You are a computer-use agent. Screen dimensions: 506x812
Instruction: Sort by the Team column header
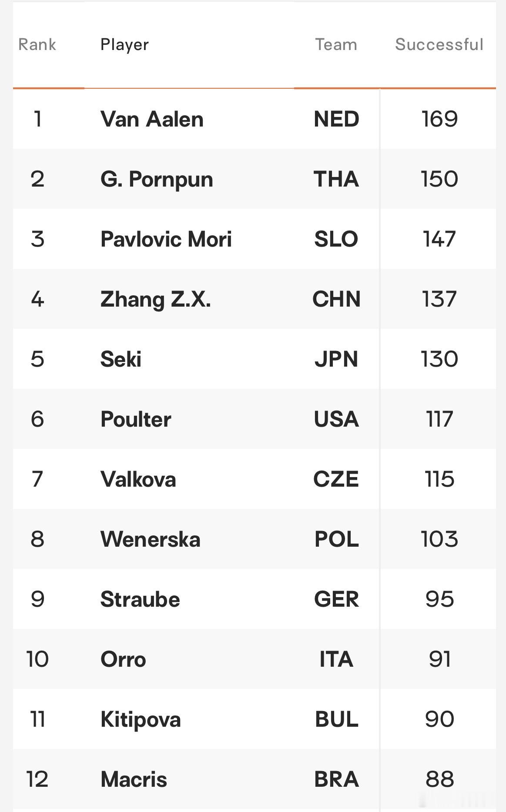(336, 44)
